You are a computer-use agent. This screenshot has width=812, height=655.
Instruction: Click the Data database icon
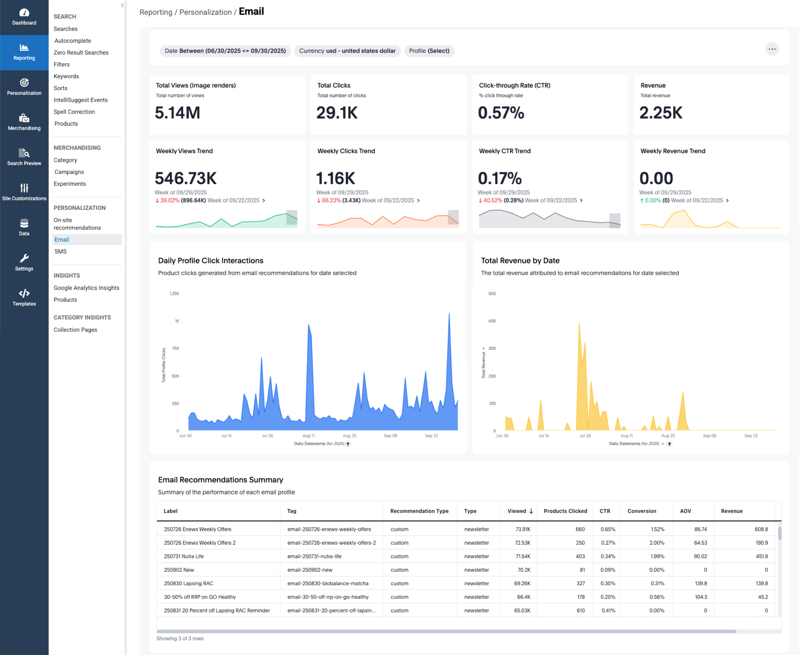click(x=24, y=223)
